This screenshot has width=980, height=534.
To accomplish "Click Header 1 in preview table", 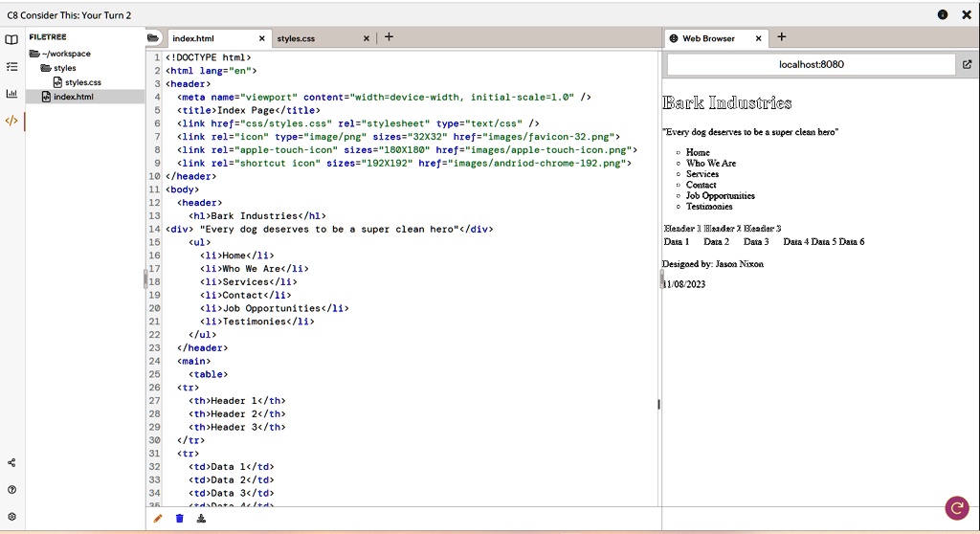I will pyautogui.click(x=681, y=228).
